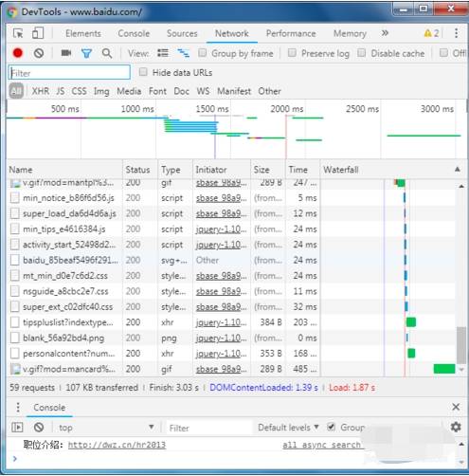Select the Console drawer tab
Screen dimensions: 469x476
point(49,408)
